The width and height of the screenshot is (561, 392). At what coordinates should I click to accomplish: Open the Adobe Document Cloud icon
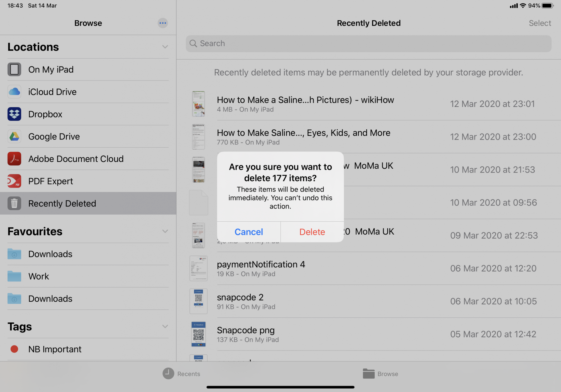click(x=14, y=159)
